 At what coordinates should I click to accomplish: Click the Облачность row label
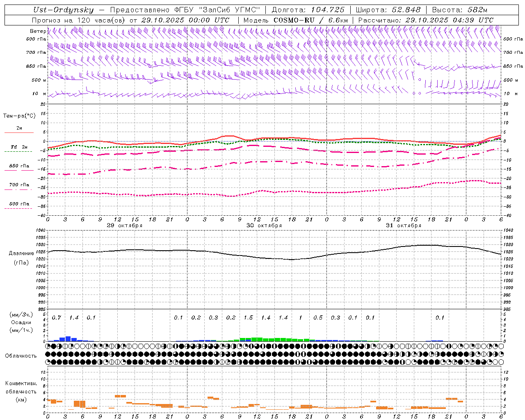click(21, 356)
